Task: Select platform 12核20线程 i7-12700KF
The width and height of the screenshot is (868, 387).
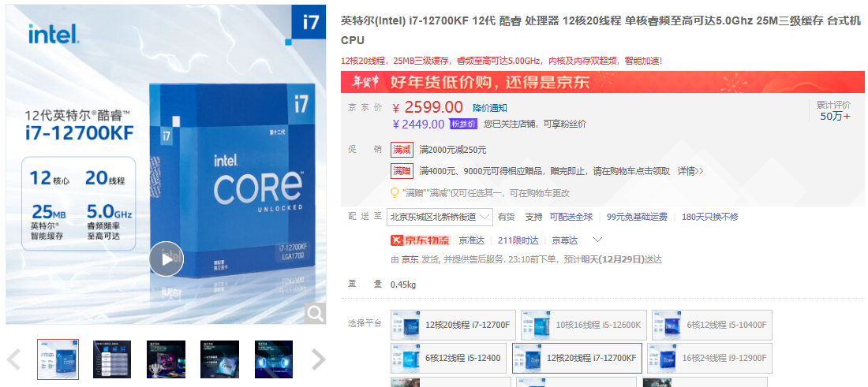Action: point(577,359)
